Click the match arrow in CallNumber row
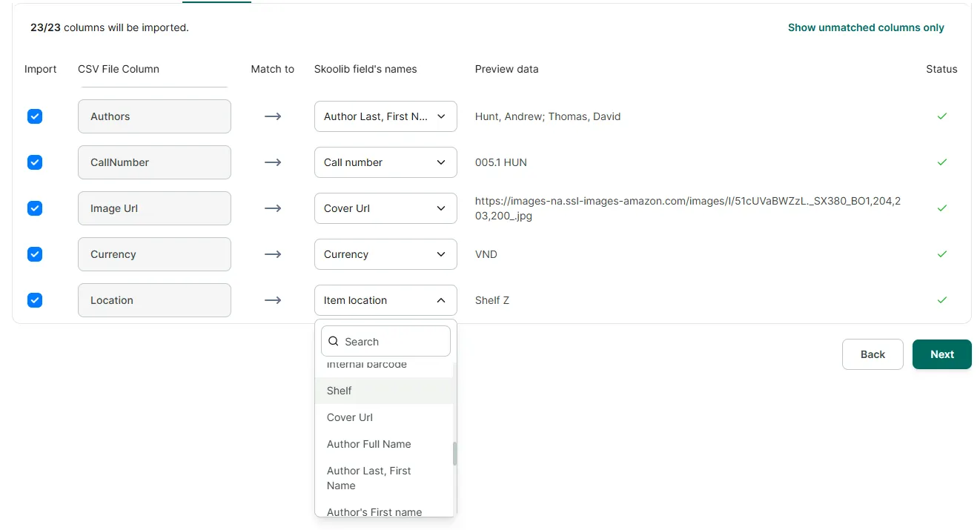This screenshot has height=530, width=980. pyautogui.click(x=273, y=162)
